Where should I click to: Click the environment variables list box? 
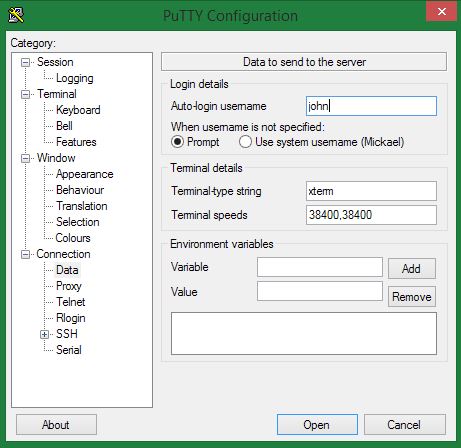click(304, 333)
